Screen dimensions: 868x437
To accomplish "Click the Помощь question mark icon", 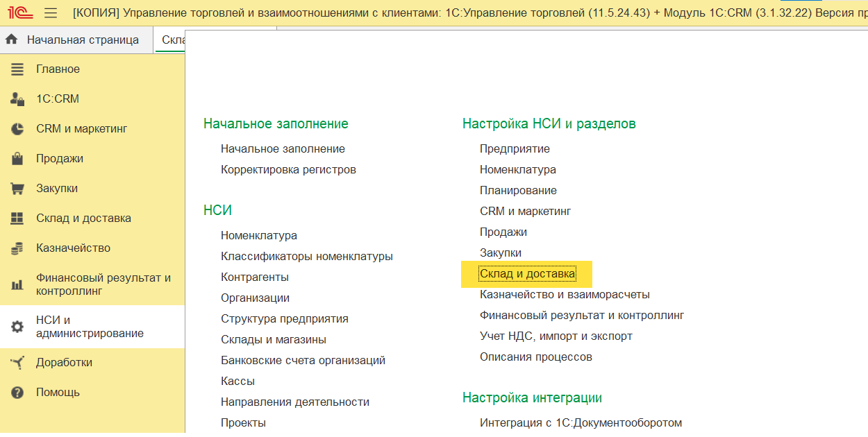I will [x=17, y=393].
